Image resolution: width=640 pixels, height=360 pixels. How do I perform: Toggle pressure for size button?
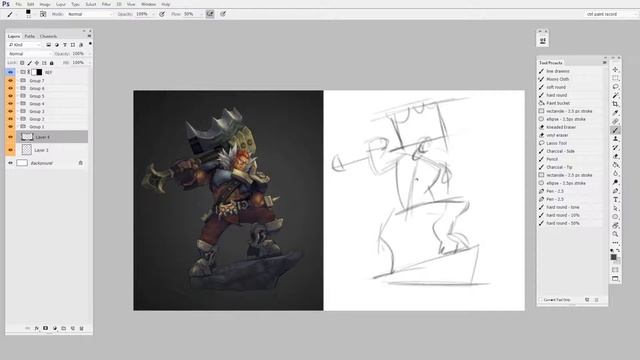click(223, 14)
